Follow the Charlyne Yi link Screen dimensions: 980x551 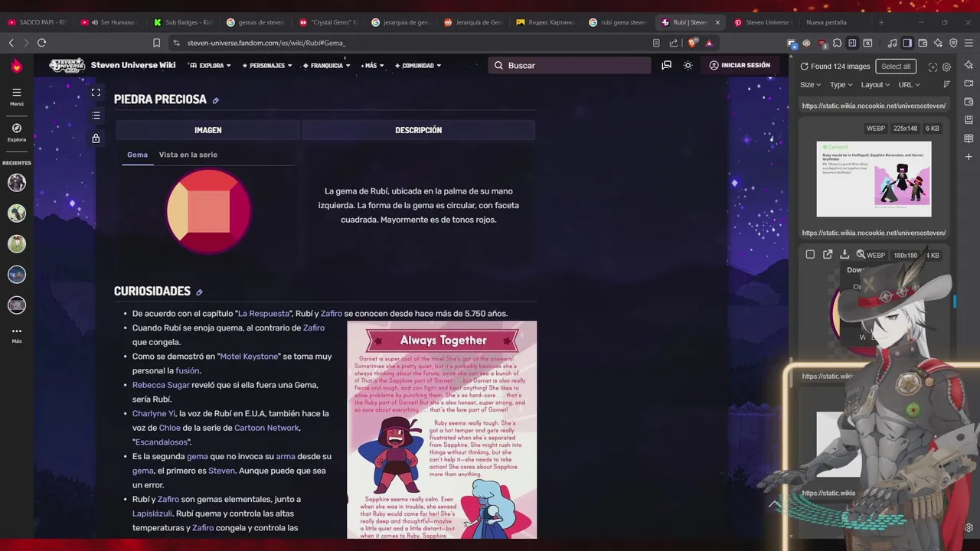154,413
